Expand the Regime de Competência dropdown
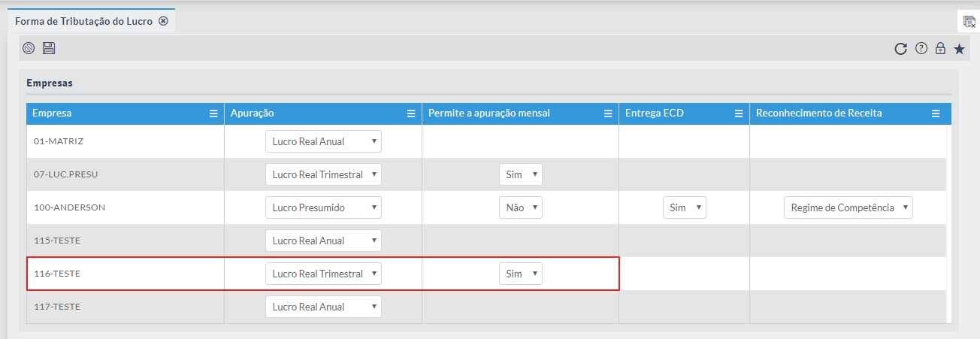Screen dimensions: 980x339 pyautogui.click(x=848, y=207)
